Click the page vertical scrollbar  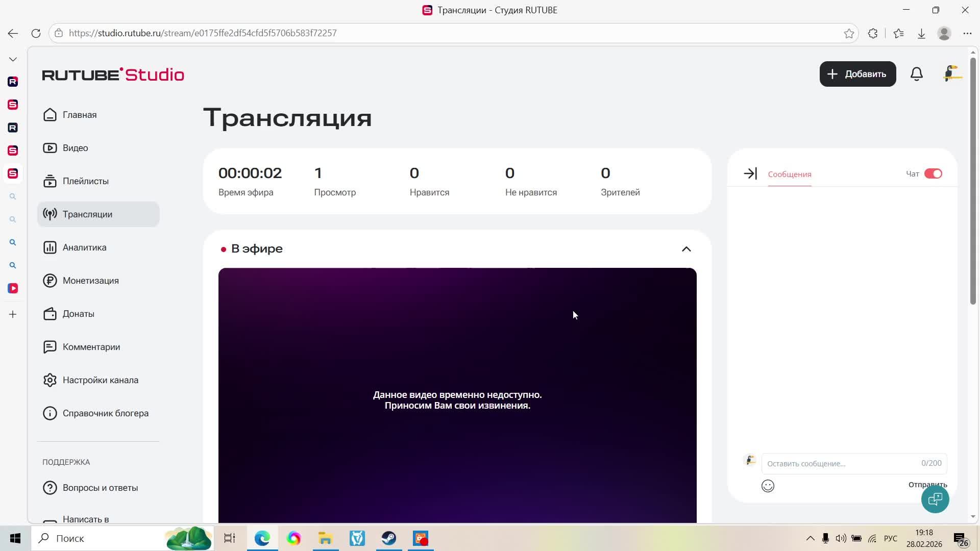[973, 179]
